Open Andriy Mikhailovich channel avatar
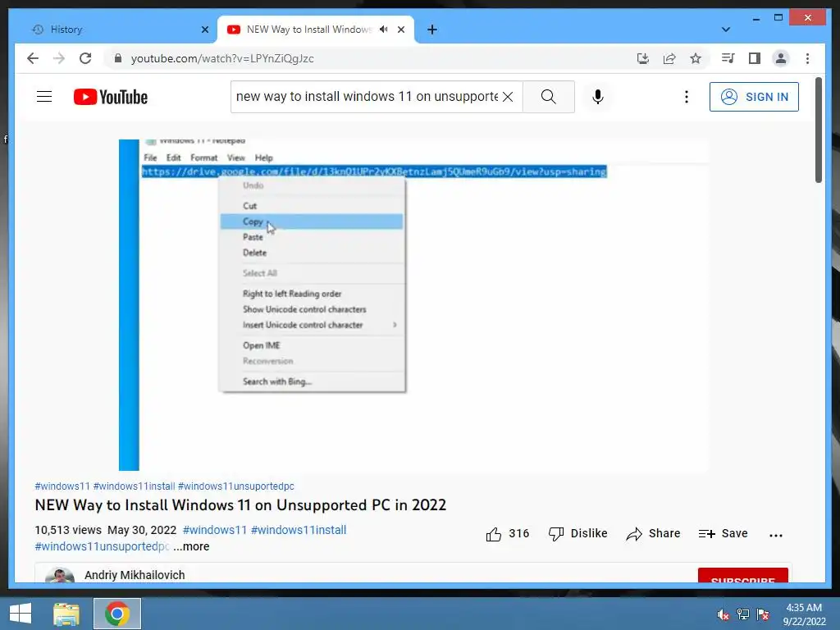 [59, 576]
